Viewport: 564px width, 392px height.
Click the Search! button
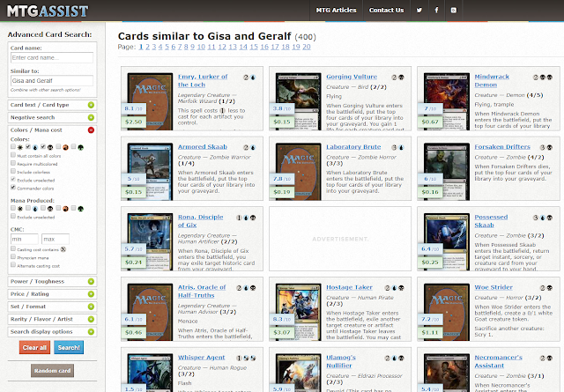click(x=69, y=347)
